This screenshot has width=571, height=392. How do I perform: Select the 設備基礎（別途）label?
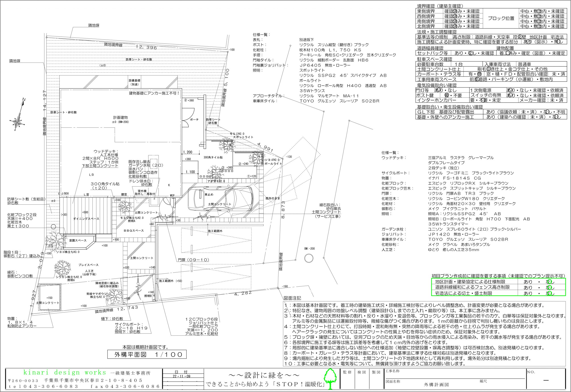(x=135, y=82)
